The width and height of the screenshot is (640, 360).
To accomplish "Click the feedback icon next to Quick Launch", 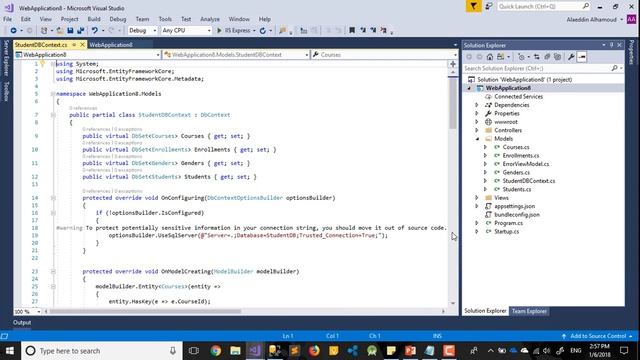I will [489, 6].
